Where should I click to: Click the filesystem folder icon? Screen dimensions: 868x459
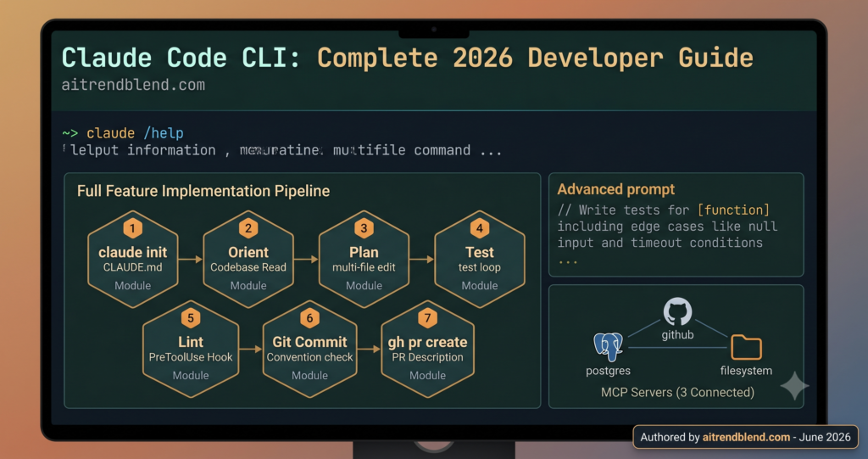click(746, 347)
